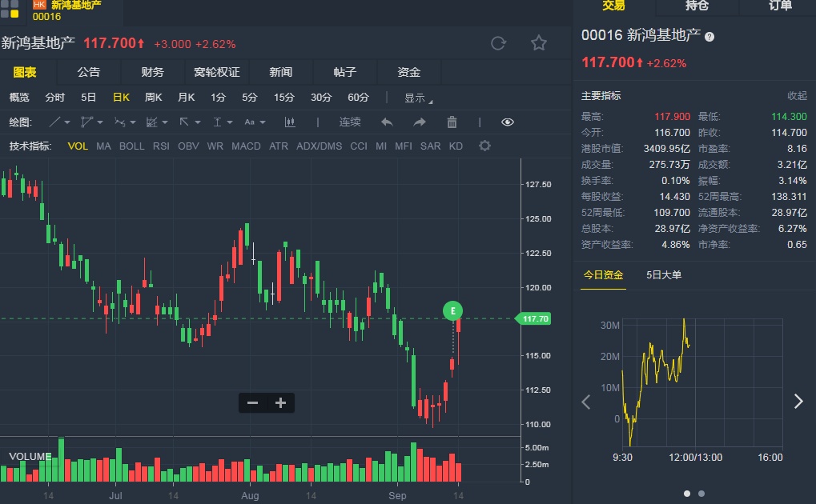The image size is (816, 504).
Task: Open the 持仓 positions tab
Action: tap(697, 6)
